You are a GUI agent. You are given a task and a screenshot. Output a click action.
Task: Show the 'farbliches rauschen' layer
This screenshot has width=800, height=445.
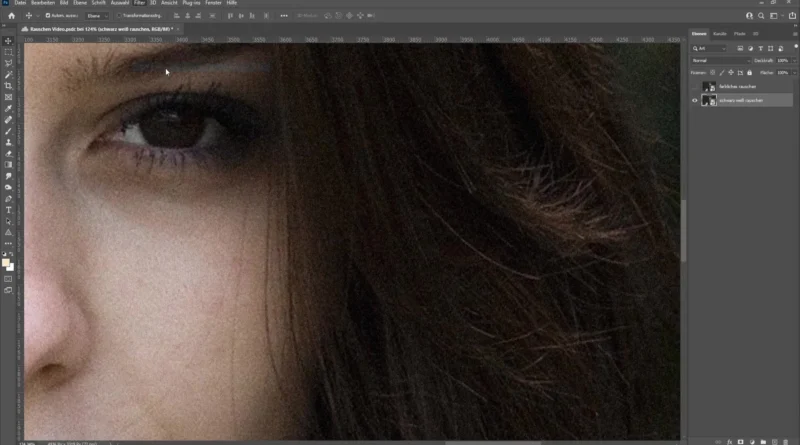(695, 87)
